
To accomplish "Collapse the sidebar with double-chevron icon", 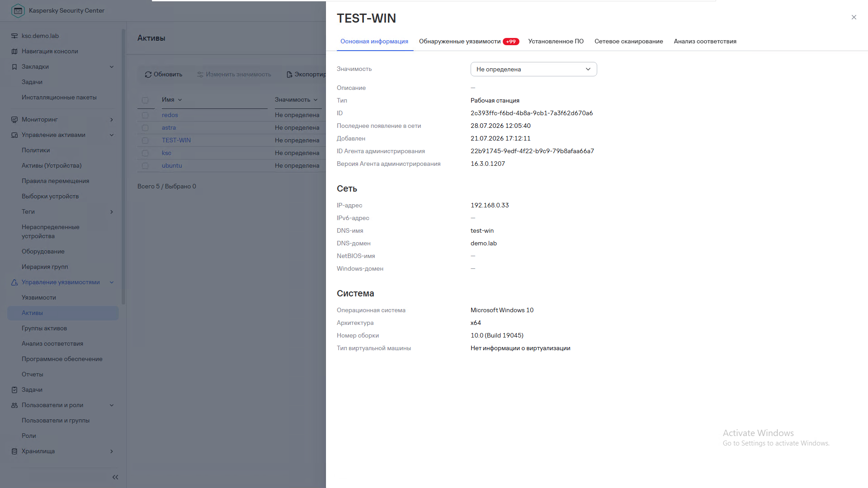I will click(x=115, y=477).
